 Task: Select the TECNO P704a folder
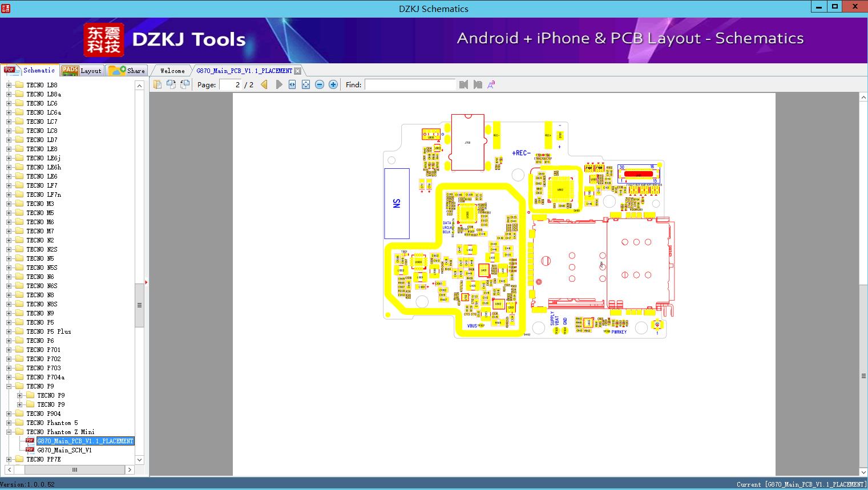pos(45,377)
